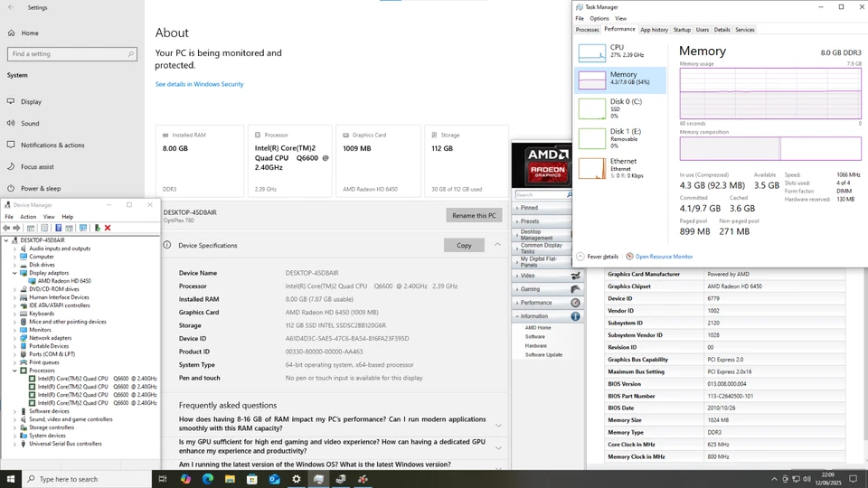
Task: Switch to Details tab in Task Manager
Action: point(722,30)
